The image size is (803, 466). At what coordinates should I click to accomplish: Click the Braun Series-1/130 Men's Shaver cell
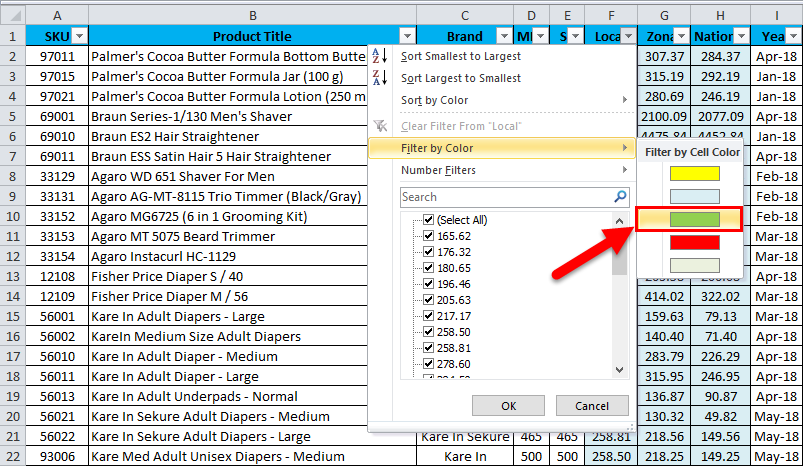[228, 116]
